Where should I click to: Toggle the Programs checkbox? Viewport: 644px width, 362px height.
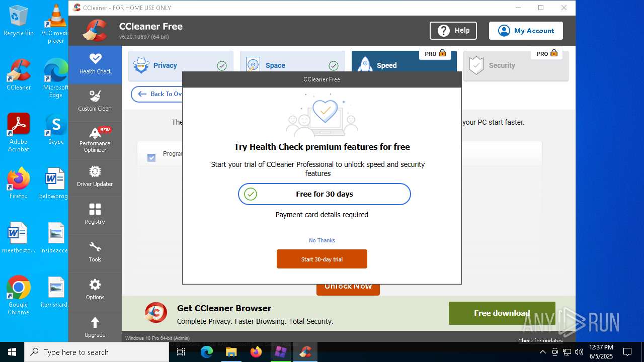151,158
